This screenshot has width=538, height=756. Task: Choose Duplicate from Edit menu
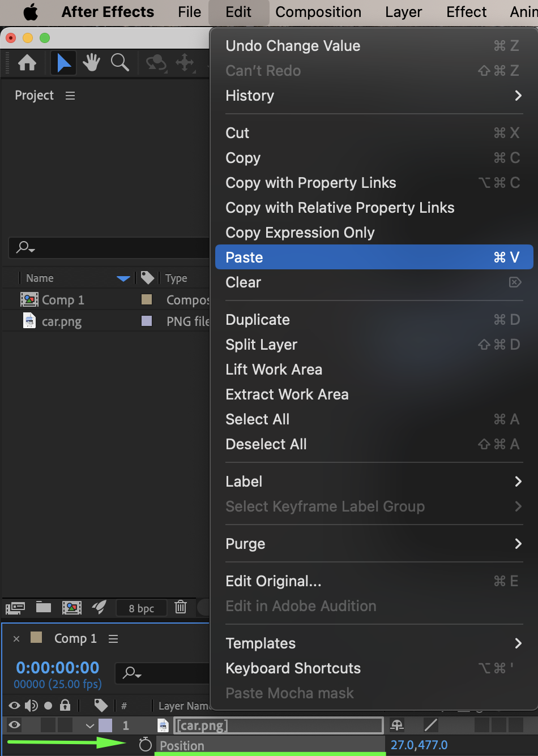[x=374, y=320]
